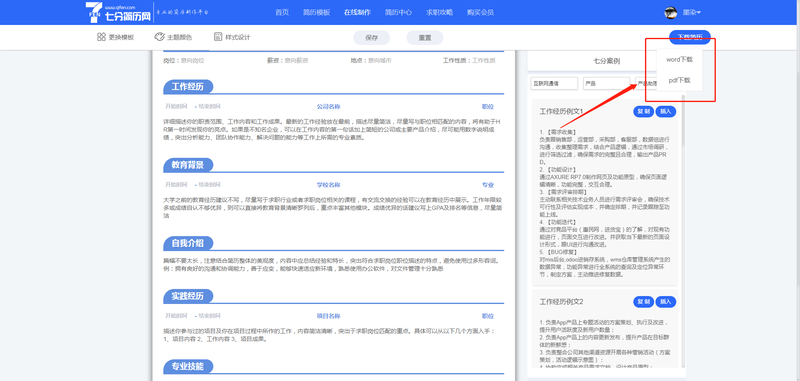Click the 教育背景 section heading
The height and width of the screenshot is (381, 800).
tap(188, 165)
